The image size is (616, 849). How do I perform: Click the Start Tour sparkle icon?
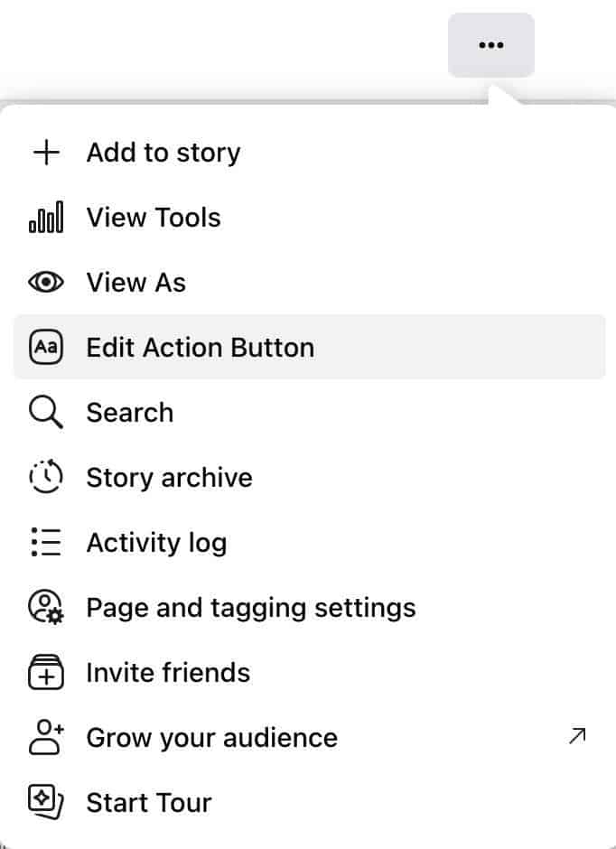click(x=46, y=802)
